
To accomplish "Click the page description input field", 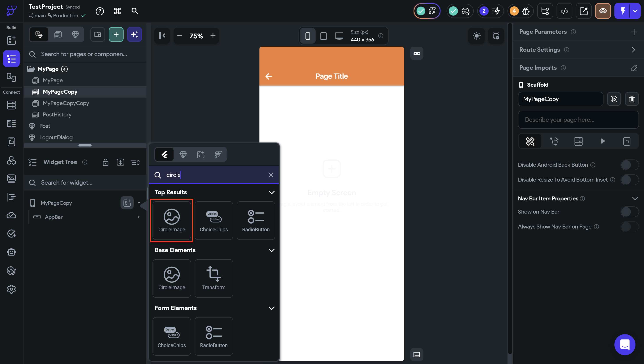I will 578,120.
